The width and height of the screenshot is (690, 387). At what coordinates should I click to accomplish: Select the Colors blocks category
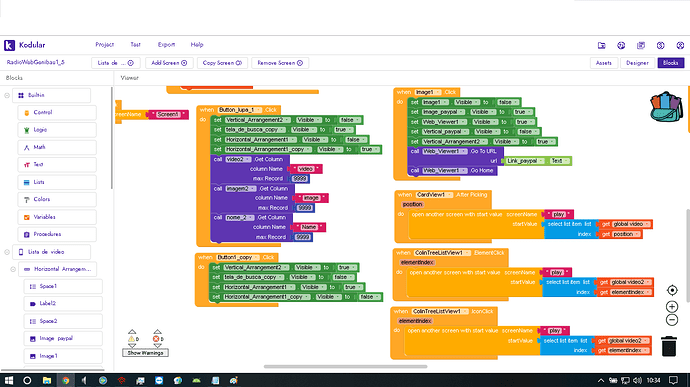coord(57,199)
